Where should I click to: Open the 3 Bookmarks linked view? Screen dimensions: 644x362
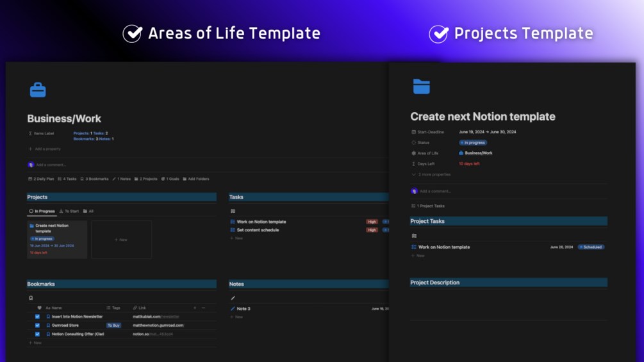94,179
